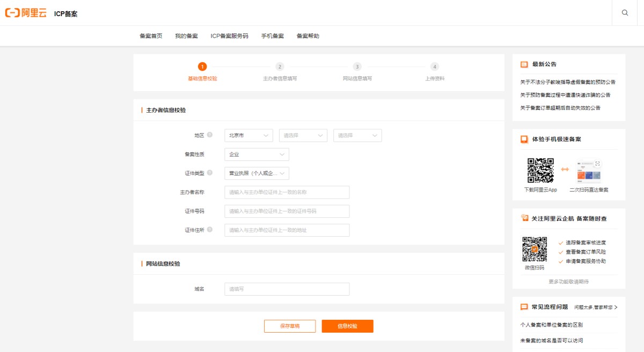Click the 最新公告 announcement icon

coord(524,64)
